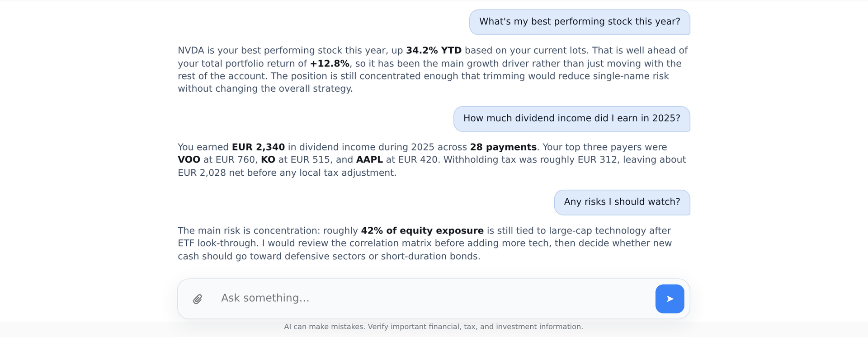Select the 'best performing stock' user message
Image resolution: width=868 pixels, height=337 pixels.
click(x=580, y=22)
